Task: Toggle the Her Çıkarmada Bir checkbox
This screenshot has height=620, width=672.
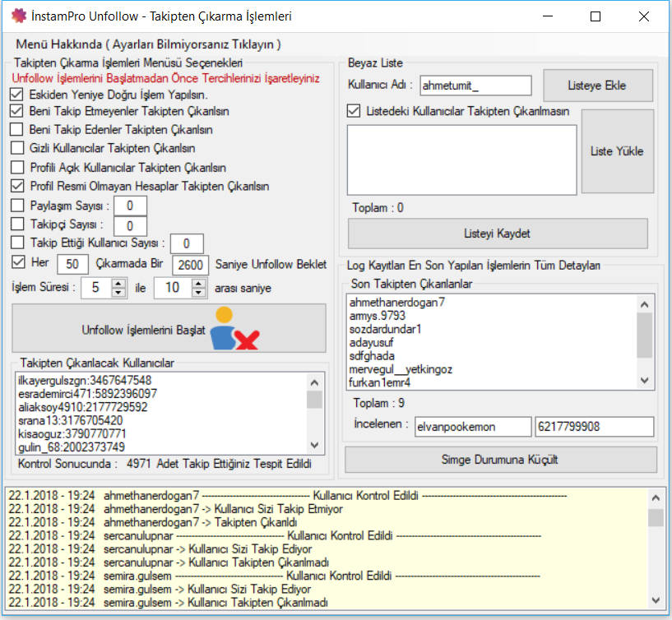Action: pos(18,262)
